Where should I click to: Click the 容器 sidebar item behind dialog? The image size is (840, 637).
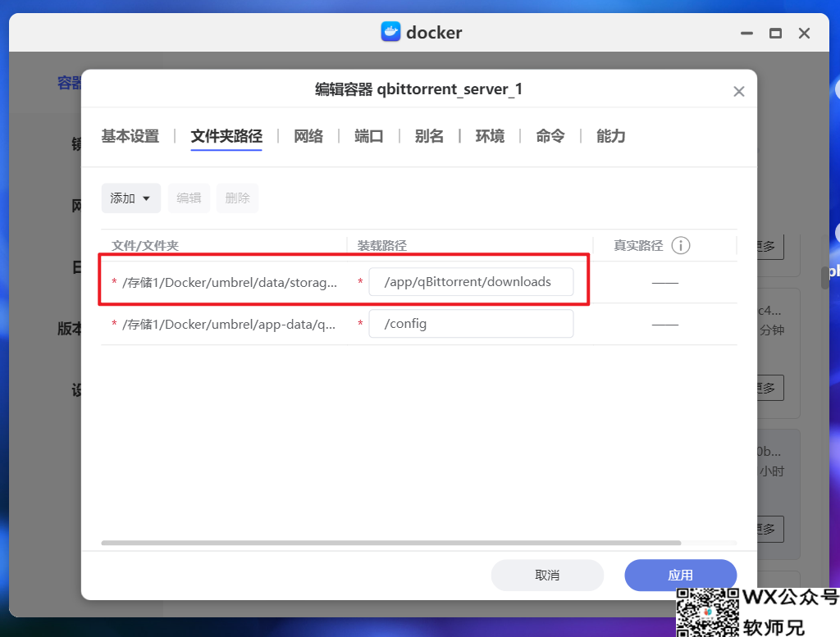point(69,83)
